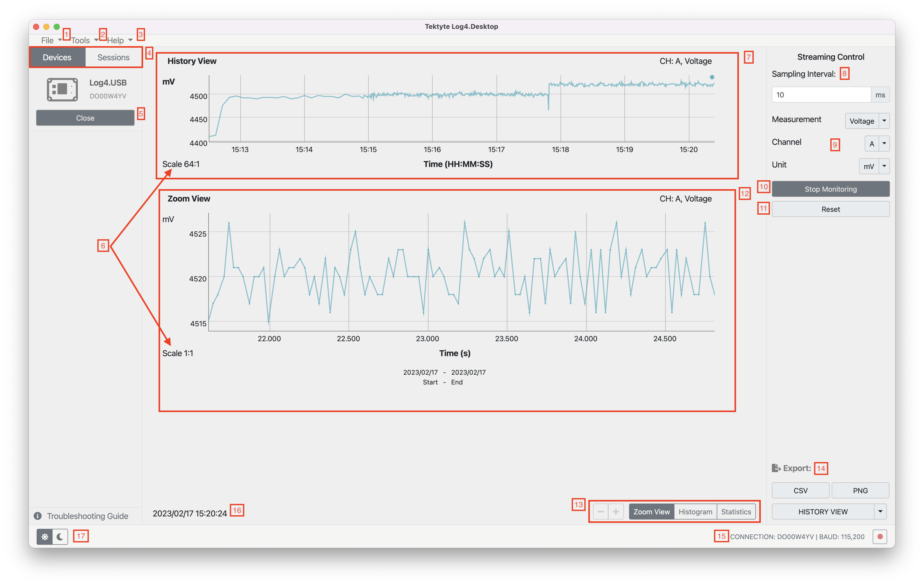The width and height of the screenshot is (924, 586).
Task: Click the Reset button
Action: coord(830,210)
